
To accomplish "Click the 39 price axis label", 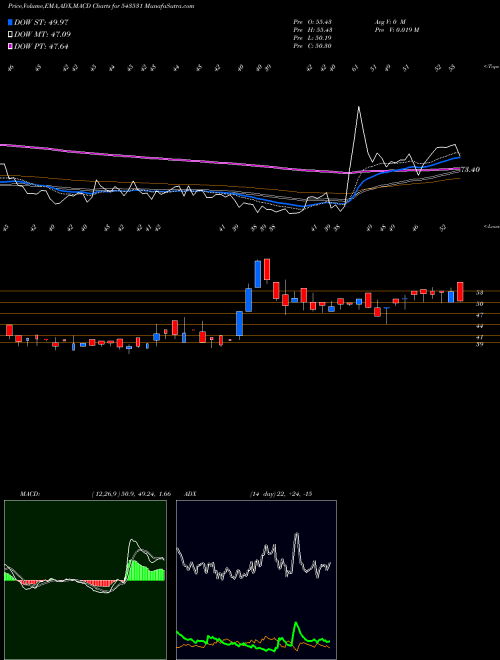I will (479, 344).
